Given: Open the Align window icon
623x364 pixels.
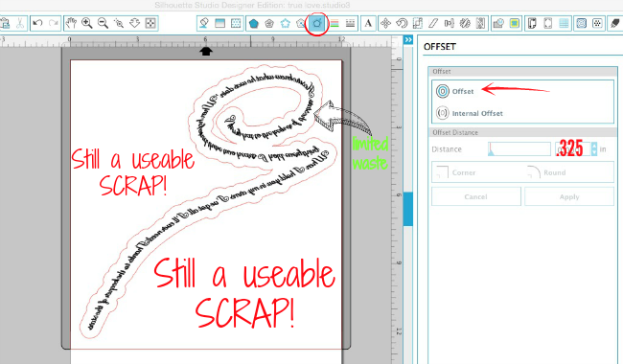Looking at the screenshot, I should point(449,23).
